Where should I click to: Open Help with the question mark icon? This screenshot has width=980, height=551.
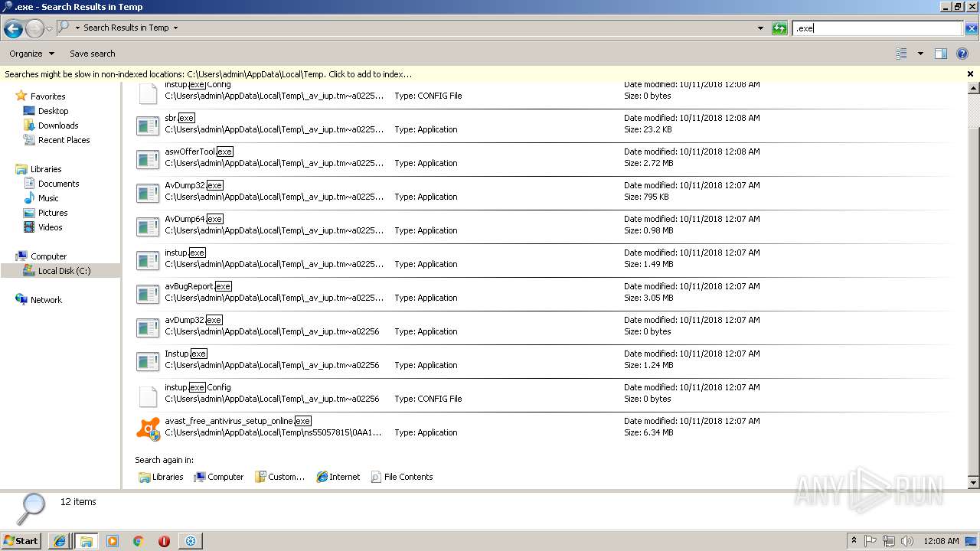963,54
